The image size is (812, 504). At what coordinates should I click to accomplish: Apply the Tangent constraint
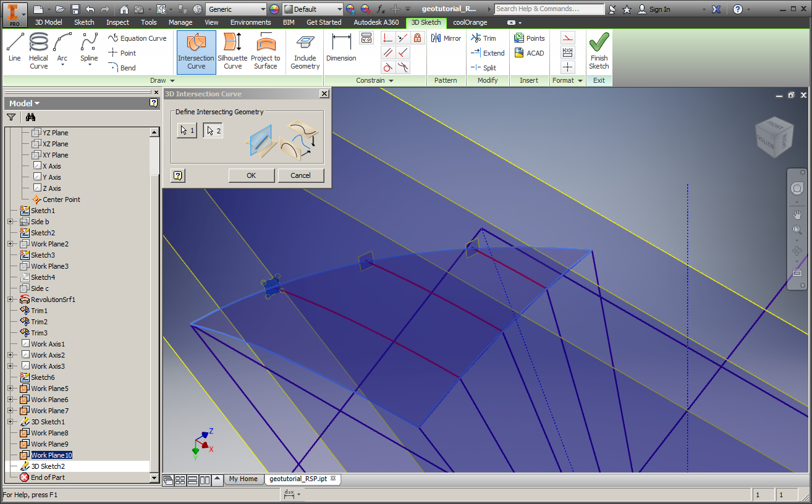pyautogui.click(x=388, y=68)
